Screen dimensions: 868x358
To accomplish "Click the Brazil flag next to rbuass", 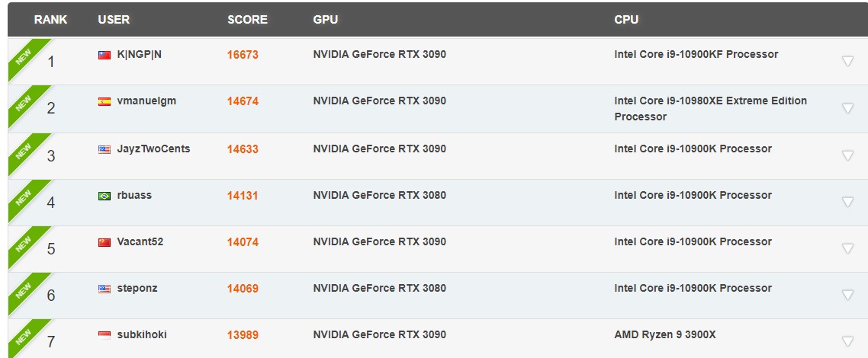I will [x=104, y=196].
